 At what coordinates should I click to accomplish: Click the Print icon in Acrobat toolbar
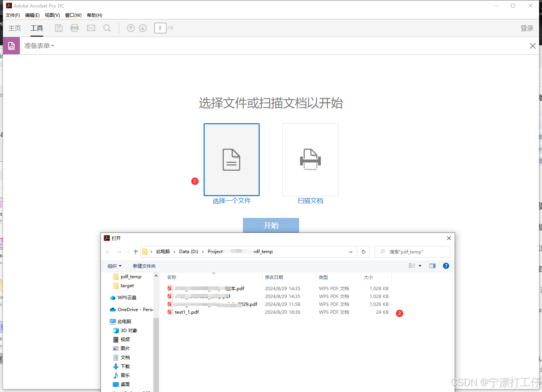tap(75, 28)
